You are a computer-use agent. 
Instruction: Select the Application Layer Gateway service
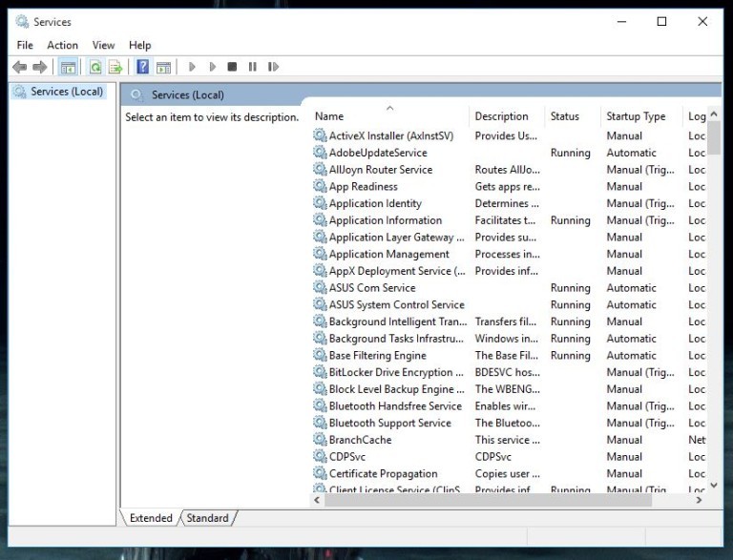click(x=509, y=237)
